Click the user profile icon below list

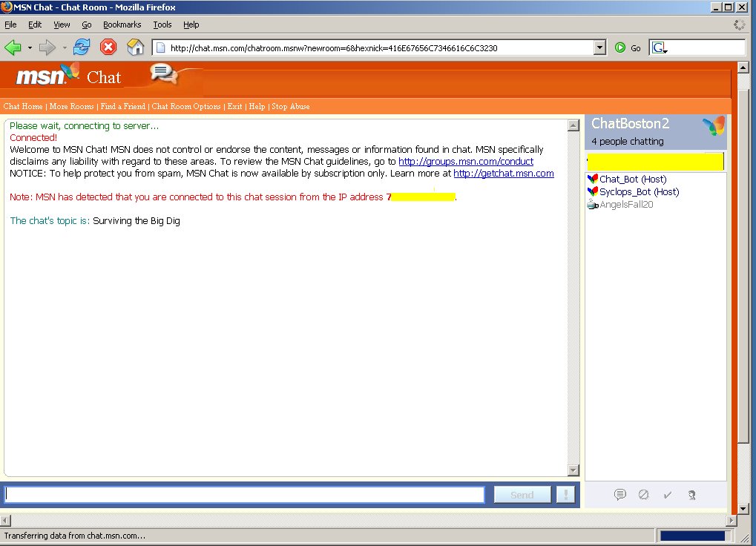click(691, 495)
